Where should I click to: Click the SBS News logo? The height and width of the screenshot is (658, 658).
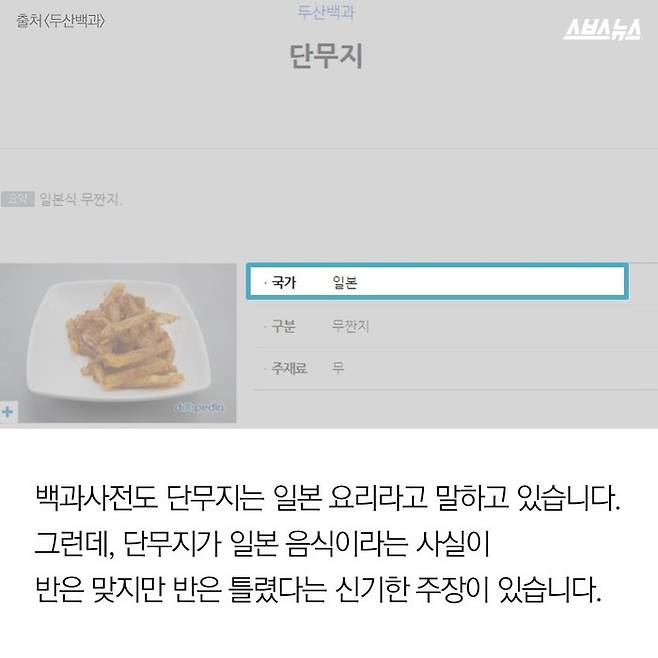[602, 29]
